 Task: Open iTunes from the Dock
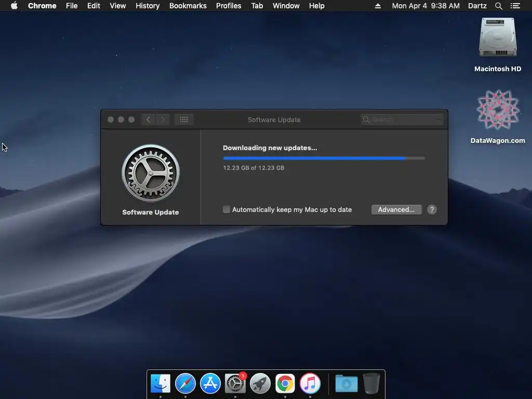pyautogui.click(x=310, y=383)
